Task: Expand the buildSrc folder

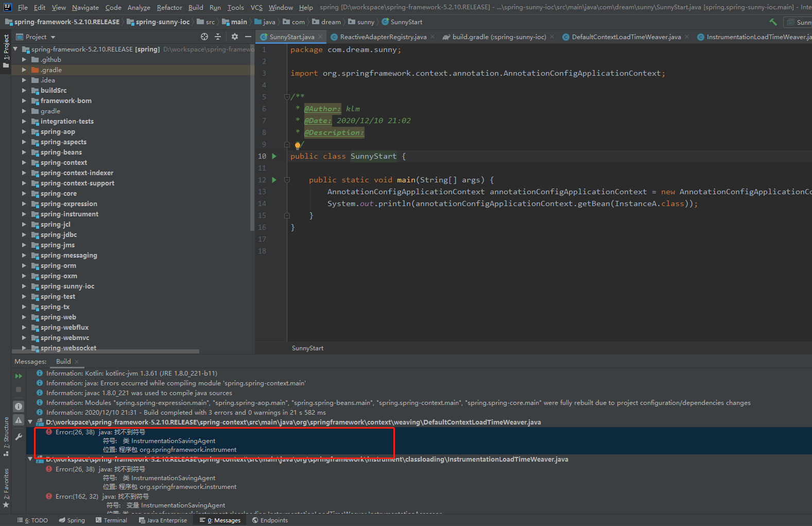Action: (24, 91)
